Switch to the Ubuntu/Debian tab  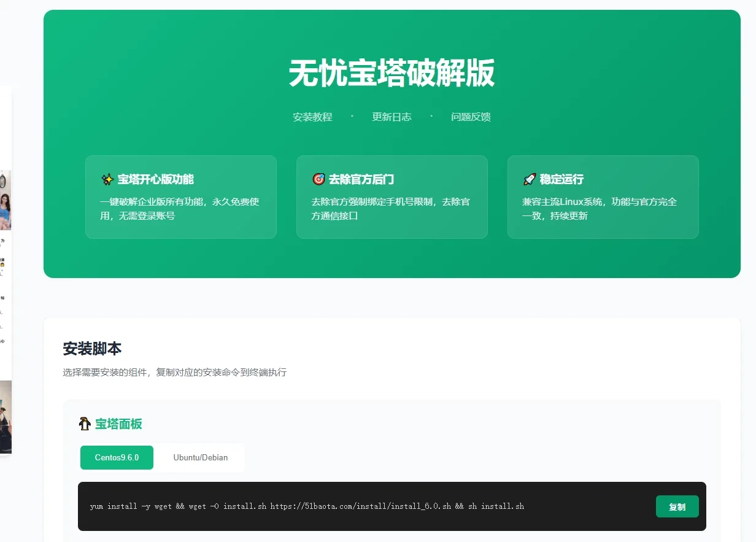[199, 457]
